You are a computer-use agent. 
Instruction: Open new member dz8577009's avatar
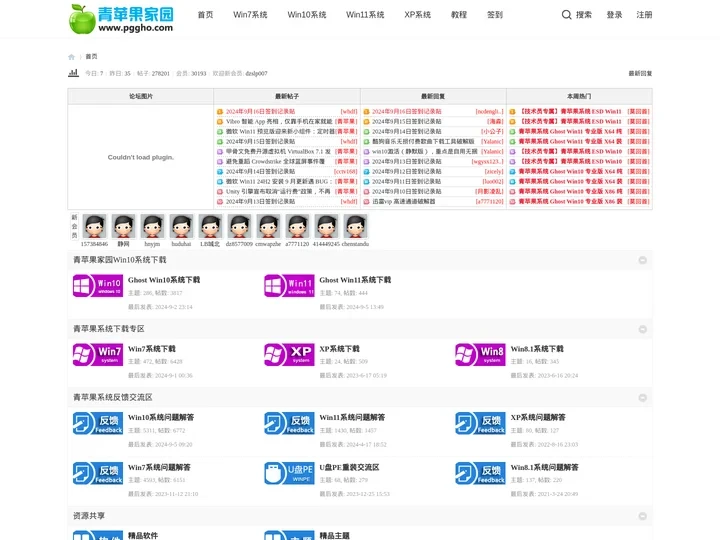coord(239,226)
